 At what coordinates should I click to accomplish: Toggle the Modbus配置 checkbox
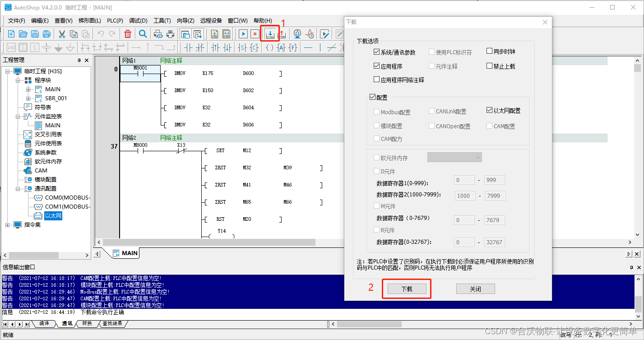click(x=377, y=112)
